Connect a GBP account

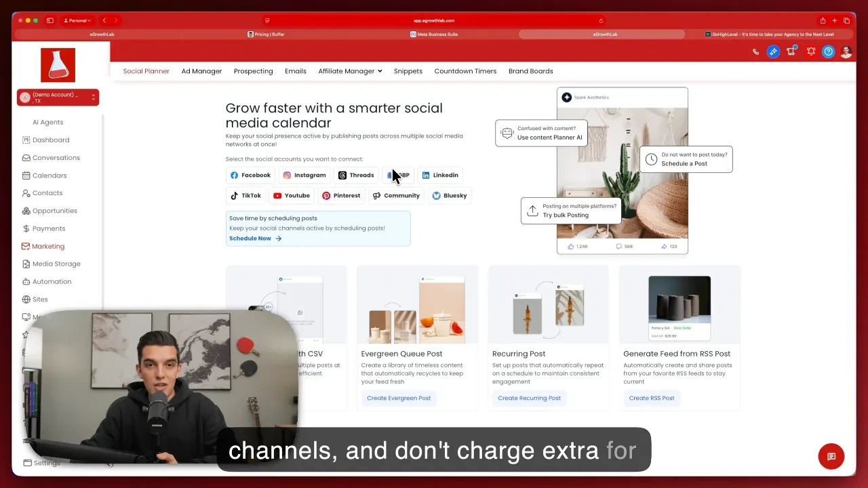[x=398, y=175]
